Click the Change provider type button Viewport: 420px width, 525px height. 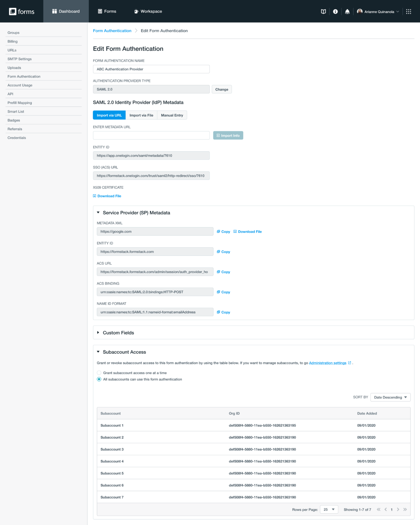pyautogui.click(x=221, y=89)
